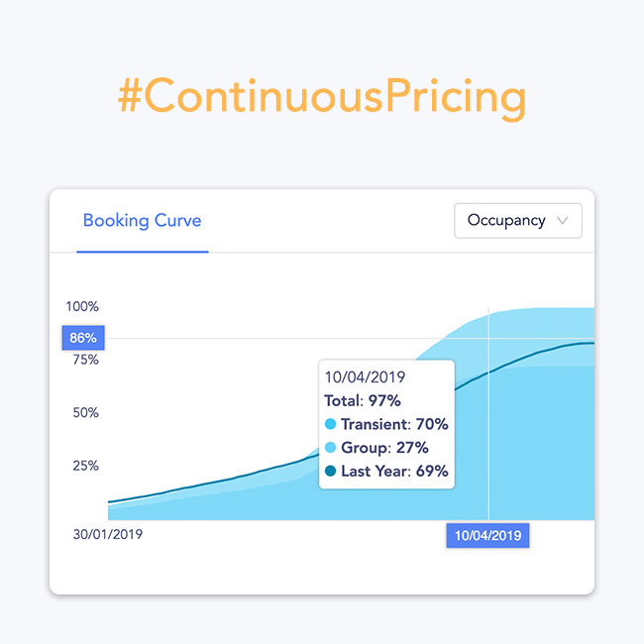The width and height of the screenshot is (644, 644).
Task: Select the 86% value marker badge
Action: click(x=82, y=338)
